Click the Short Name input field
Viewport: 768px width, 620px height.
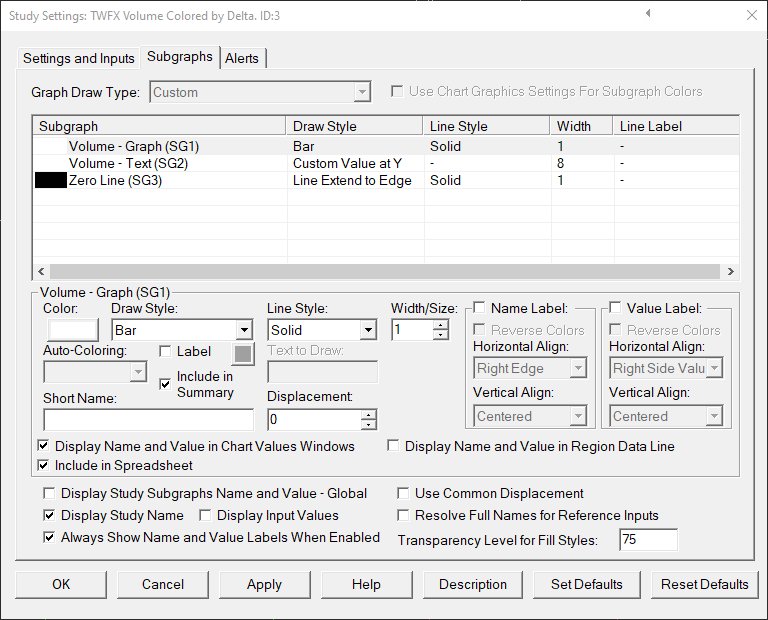148,420
